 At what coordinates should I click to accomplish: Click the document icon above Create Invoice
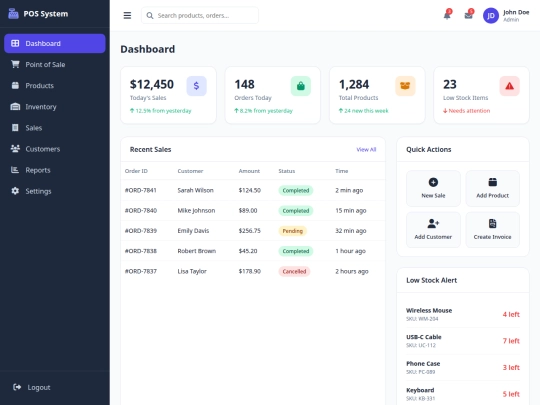[x=492, y=224]
